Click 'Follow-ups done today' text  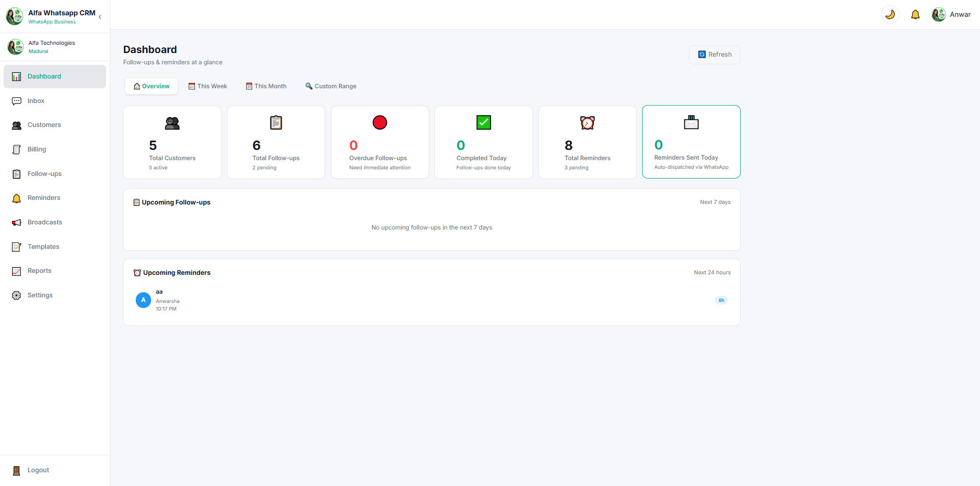483,168
